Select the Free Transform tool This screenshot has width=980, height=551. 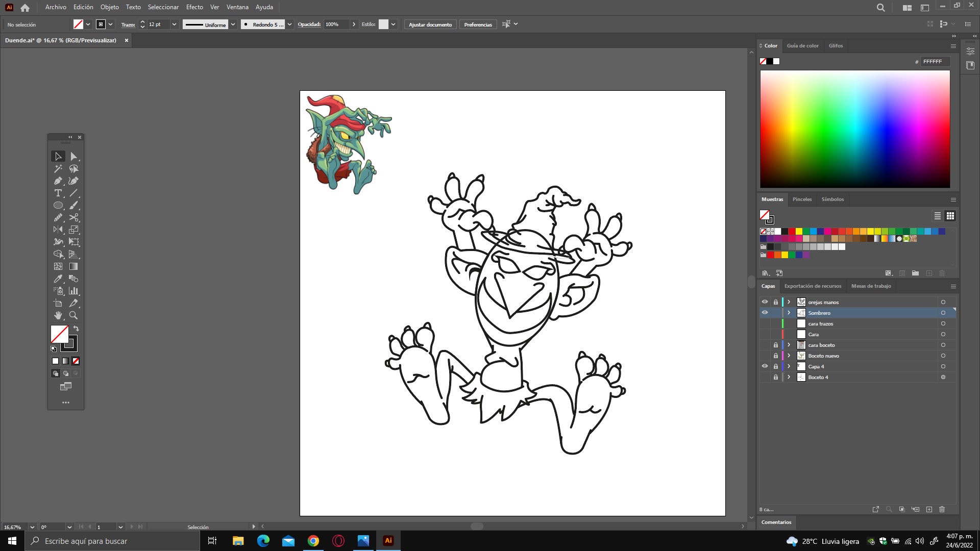[73, 242]
